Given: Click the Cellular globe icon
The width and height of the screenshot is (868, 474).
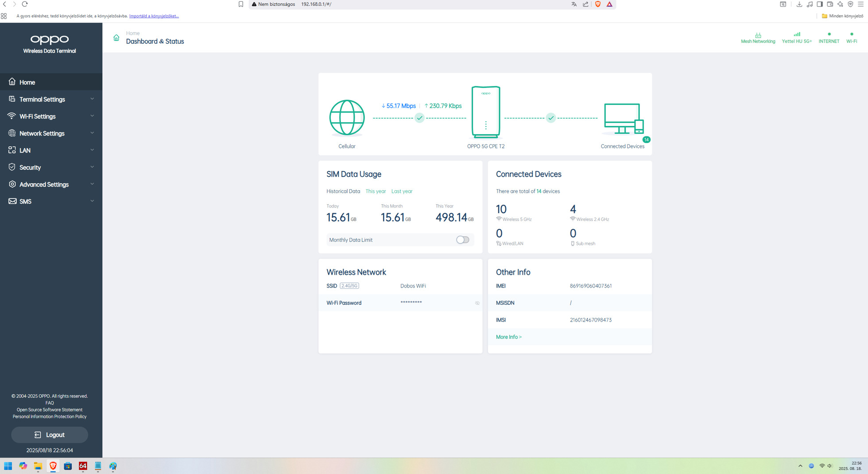Looking at the screenshot, I should click(x=347, y=117).
